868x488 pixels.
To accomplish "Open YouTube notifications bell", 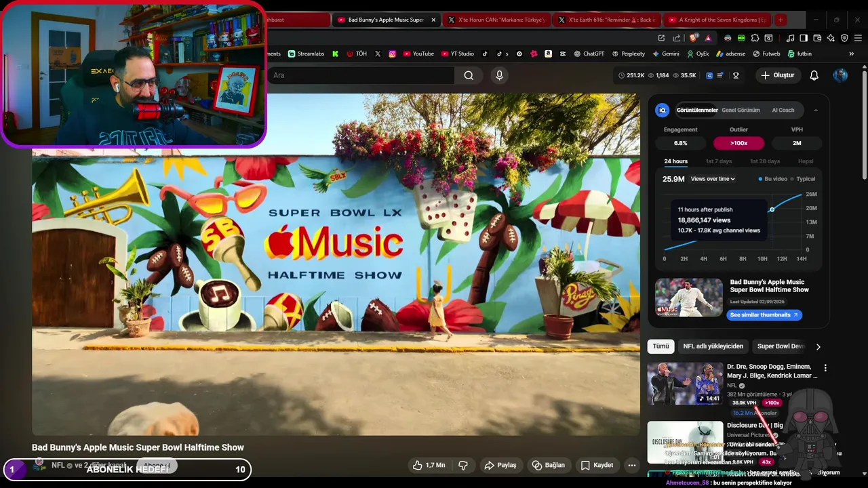I will coord(814,75).
